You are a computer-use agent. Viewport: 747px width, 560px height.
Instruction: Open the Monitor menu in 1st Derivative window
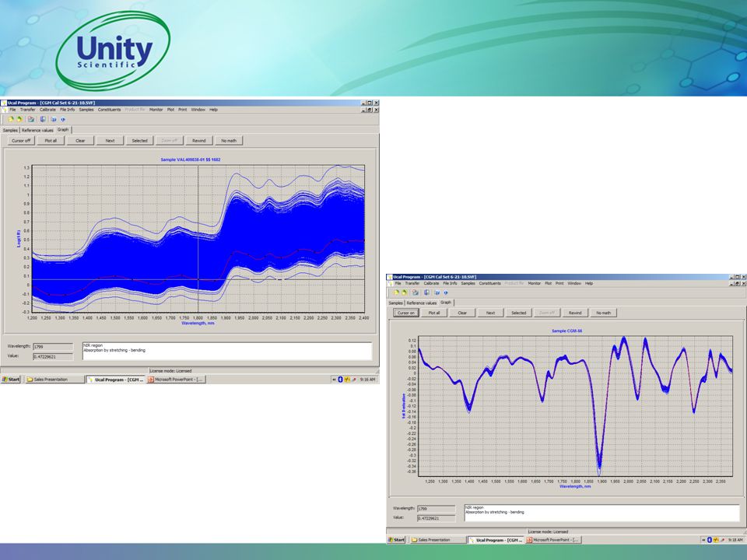[x=534, y=283]
